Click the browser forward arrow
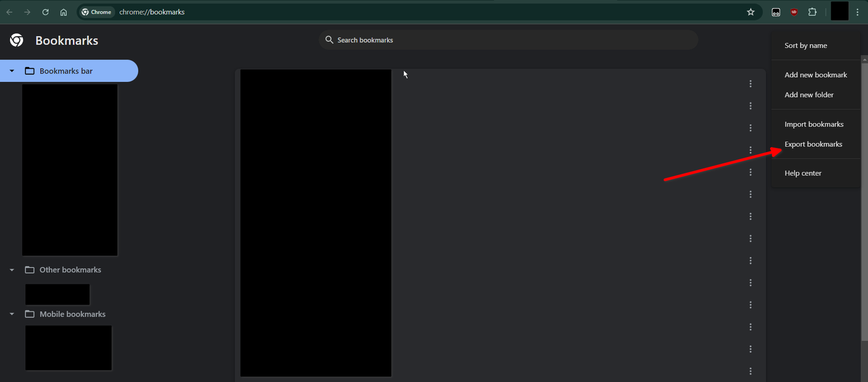Viewport: 868px width, 382px height. click(27, 12)
